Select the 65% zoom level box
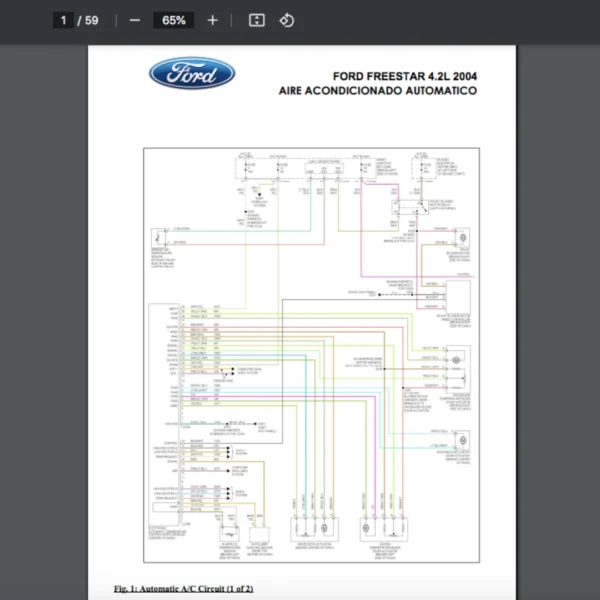Viewport: 600px width, 600px height. (x=173, y=20)
